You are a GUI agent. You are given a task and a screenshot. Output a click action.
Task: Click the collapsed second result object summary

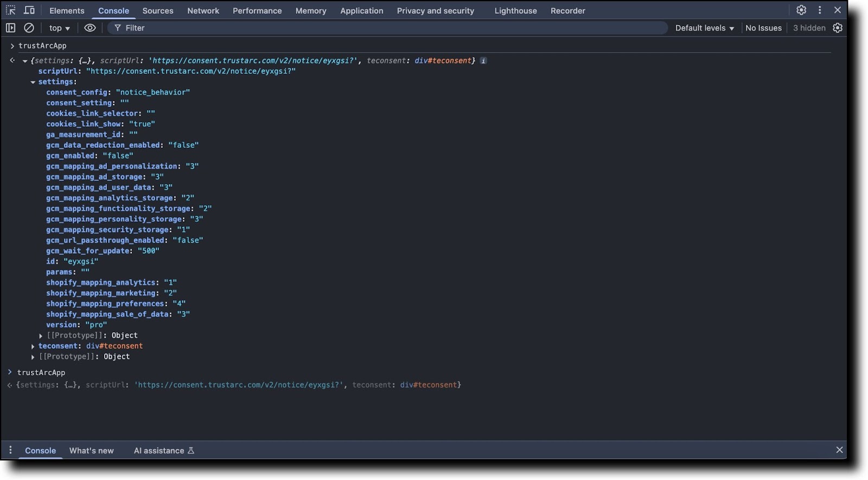coord(239,385)
